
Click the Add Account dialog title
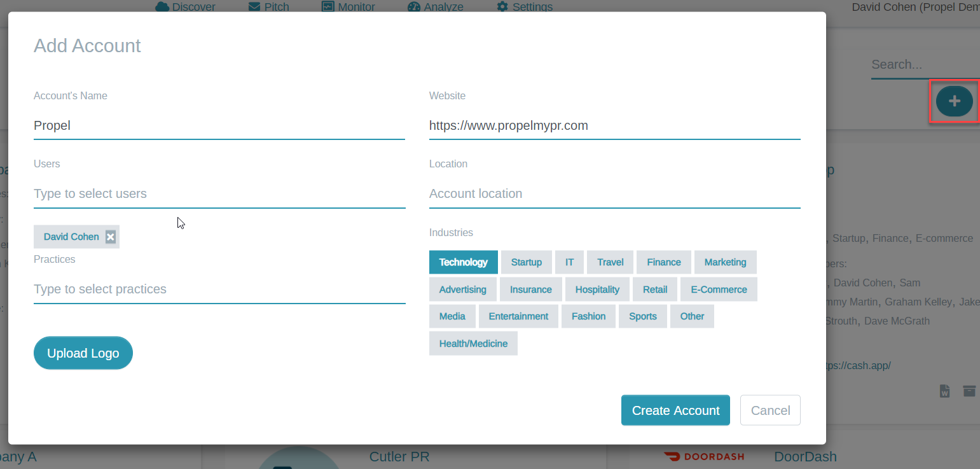tap(87, 46)
